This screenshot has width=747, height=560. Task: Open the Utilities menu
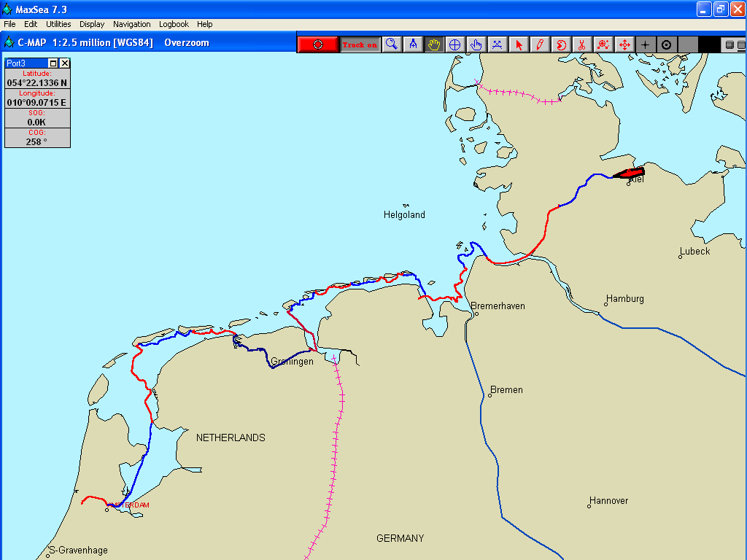click(58, 24)
